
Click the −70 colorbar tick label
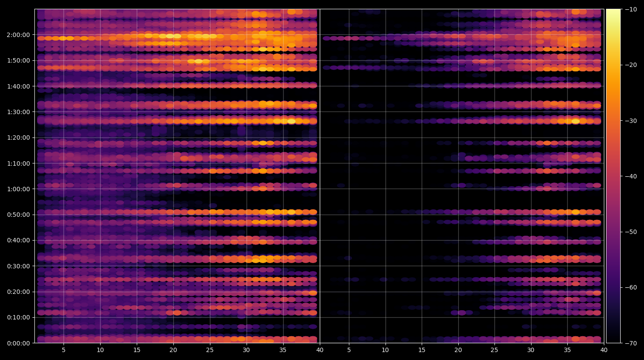[x=631, y=343]
